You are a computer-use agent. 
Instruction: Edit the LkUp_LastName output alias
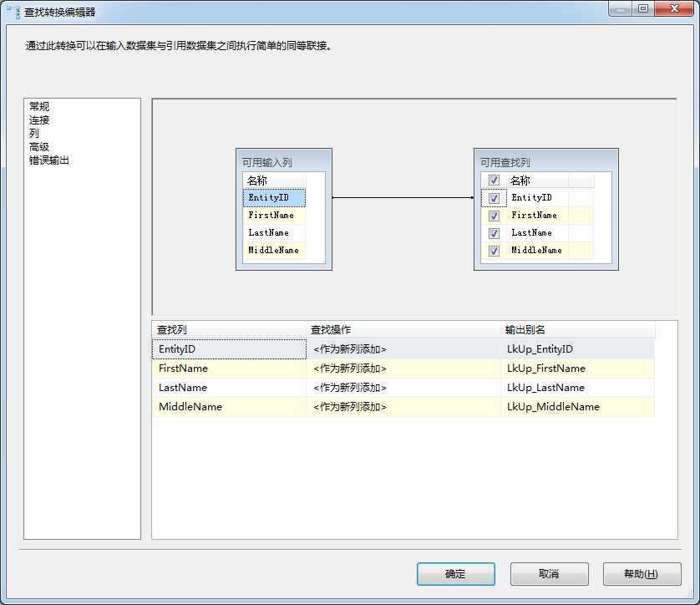(x=578, y=388)
